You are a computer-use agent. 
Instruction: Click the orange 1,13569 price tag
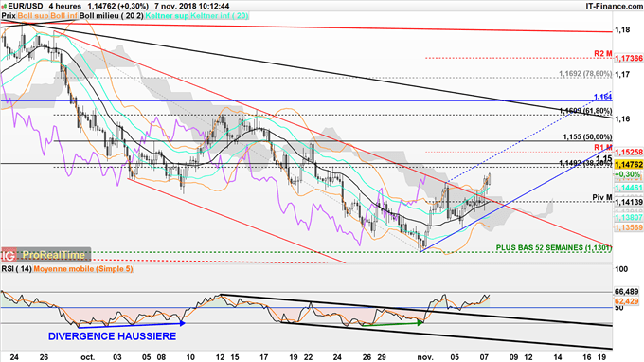[629, 227]
